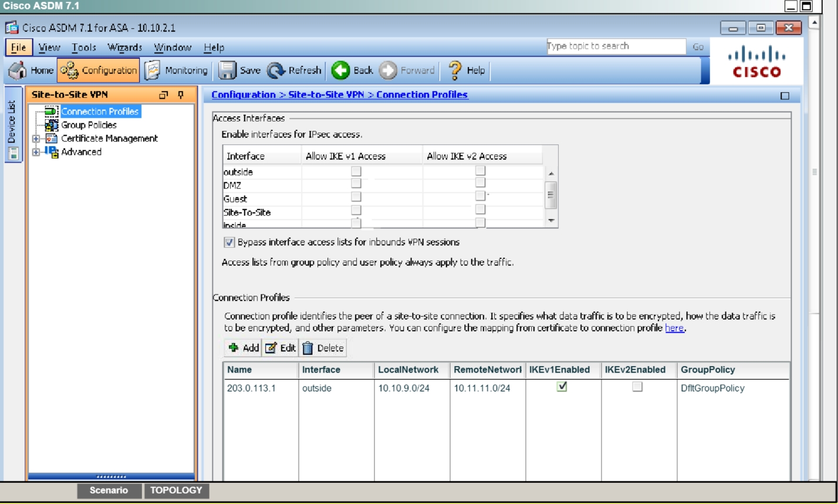Select Group Policies in the tree
The width and height of the screenshot is (838, 504).
click(89, 125)
